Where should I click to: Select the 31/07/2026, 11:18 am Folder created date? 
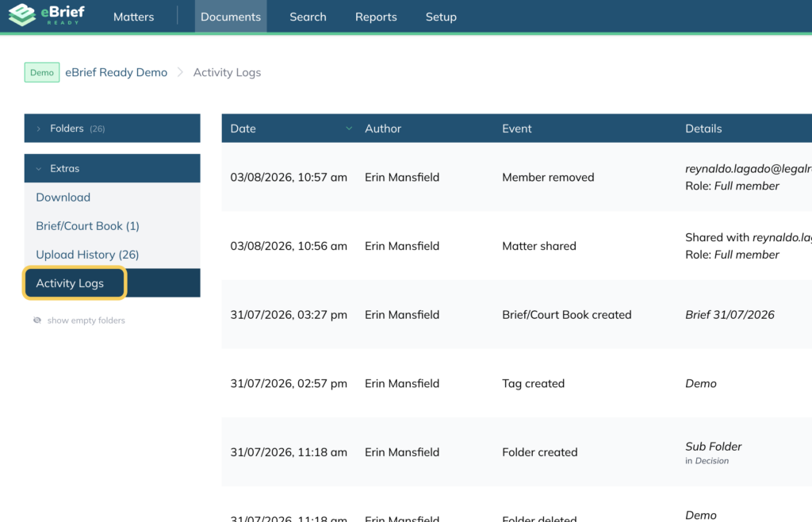pos(289,452)
